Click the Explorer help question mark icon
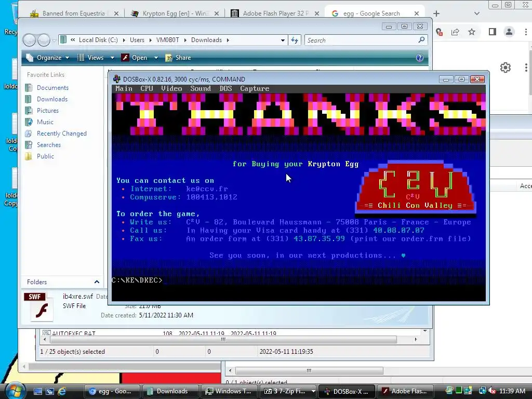This screenshot has height=399, width=532. (x=420, y=58)
